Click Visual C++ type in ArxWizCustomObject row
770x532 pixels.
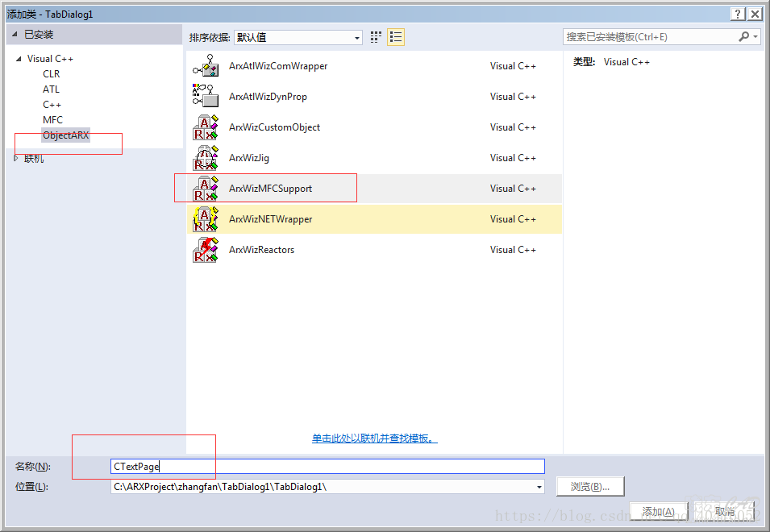[513, 127]
